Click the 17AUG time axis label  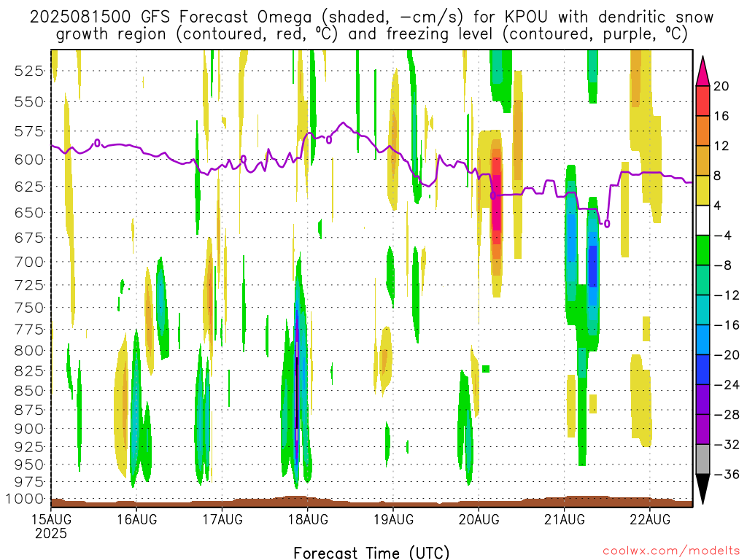pyautogui.click(x=222, y=519)
